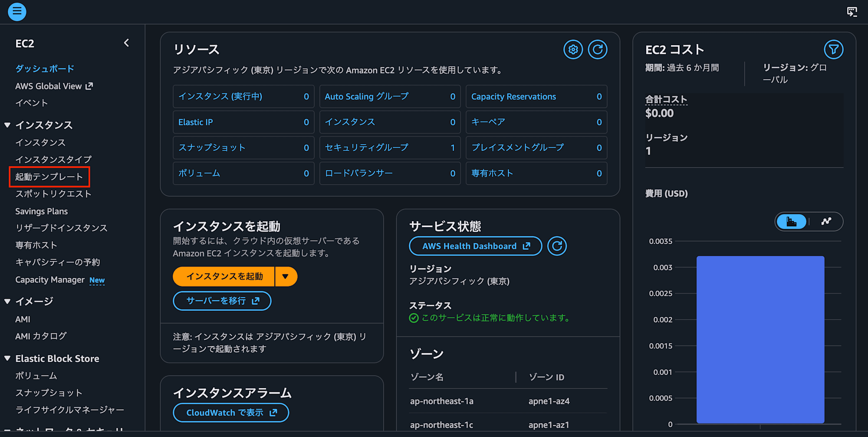Click the blue cost bar in chart
The image size is (868, 437).
(760, 339)
